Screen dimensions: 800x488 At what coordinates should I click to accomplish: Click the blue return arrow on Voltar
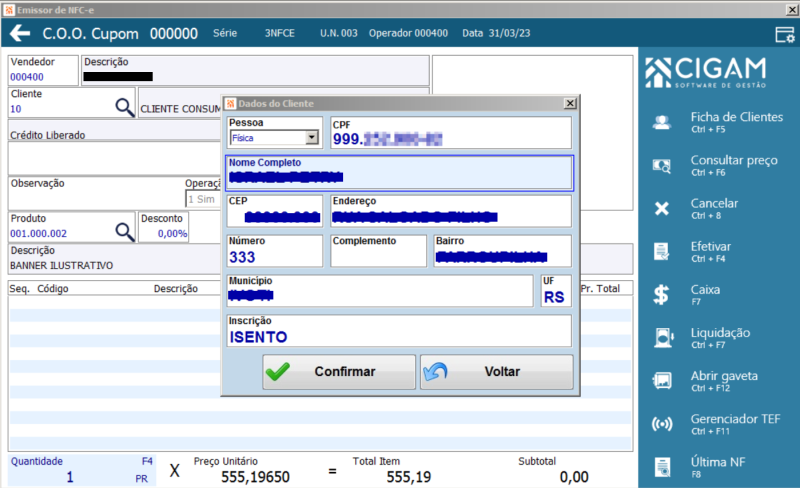[x=435, y=372]
